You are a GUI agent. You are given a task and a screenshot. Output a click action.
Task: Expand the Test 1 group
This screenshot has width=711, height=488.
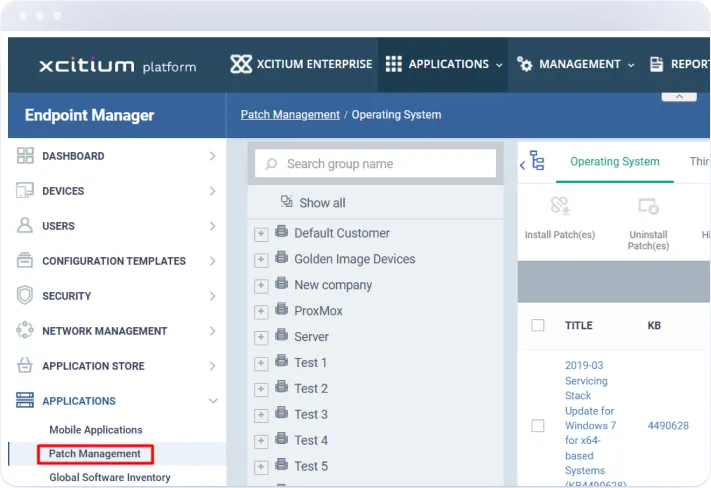pyautogui.click(x=261, y=363)
